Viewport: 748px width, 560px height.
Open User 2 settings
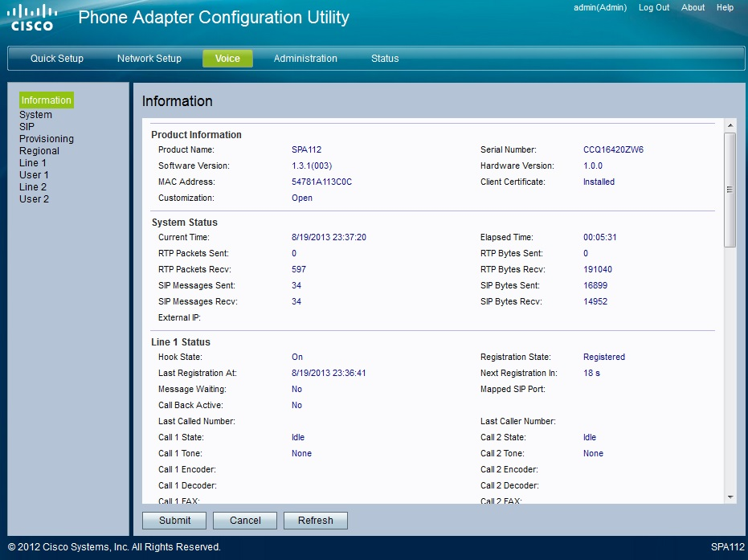[34, 199]
